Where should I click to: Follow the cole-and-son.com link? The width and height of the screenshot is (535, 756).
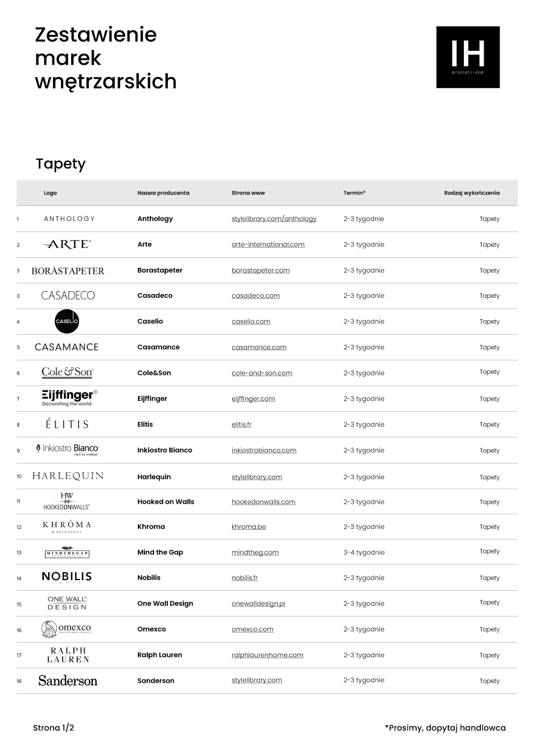point(262,373)
